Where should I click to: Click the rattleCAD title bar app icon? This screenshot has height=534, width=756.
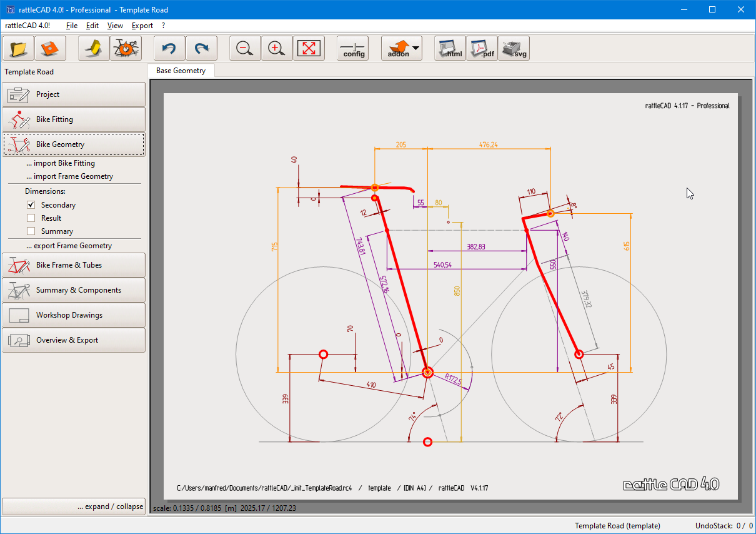click(x=11, y=9)
